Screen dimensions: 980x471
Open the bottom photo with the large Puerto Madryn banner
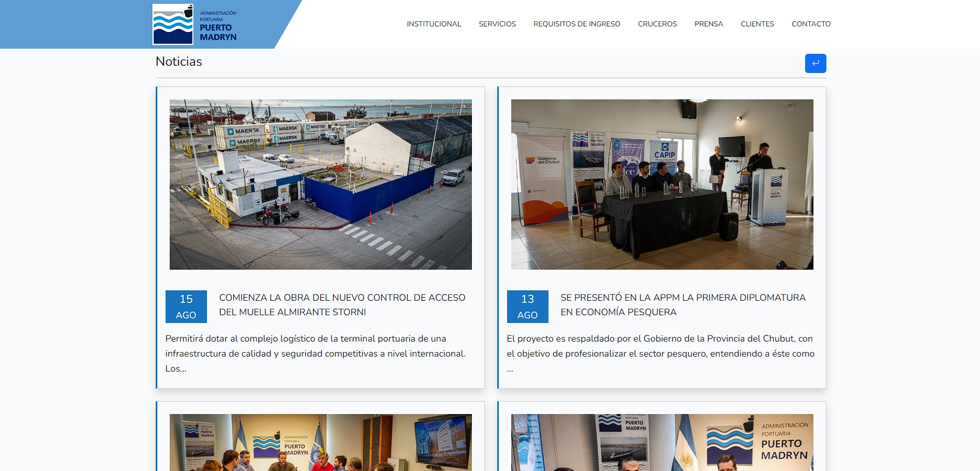click(x=662, y=443)
